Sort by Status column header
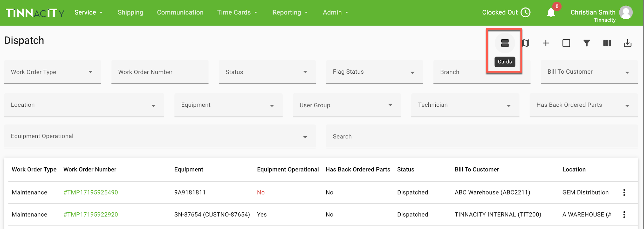 tap(406, 169)
